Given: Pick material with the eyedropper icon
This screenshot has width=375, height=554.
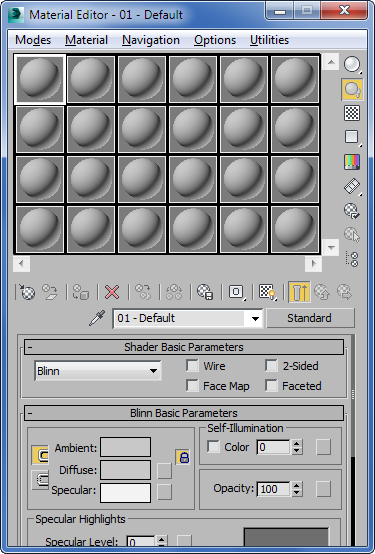Looking at the screenshot, I should [97, 318].
